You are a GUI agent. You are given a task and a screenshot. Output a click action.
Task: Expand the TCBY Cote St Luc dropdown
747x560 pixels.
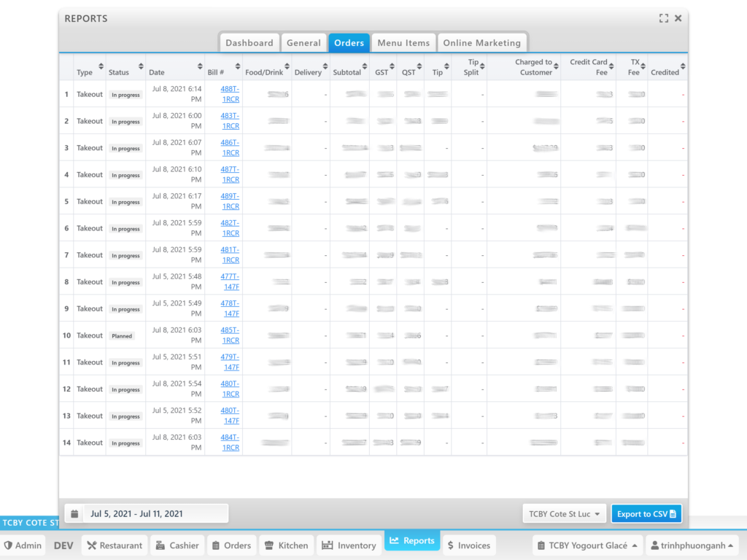pos(565,514)
